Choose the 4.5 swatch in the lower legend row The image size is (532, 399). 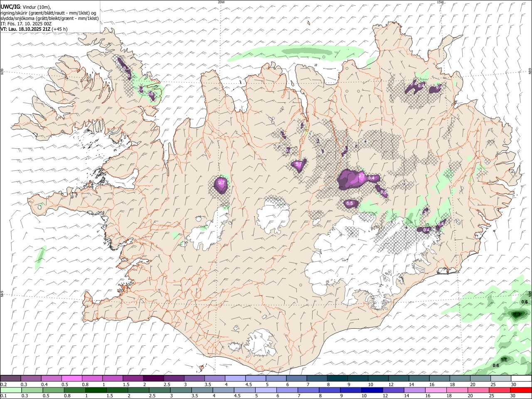(244, 390)
